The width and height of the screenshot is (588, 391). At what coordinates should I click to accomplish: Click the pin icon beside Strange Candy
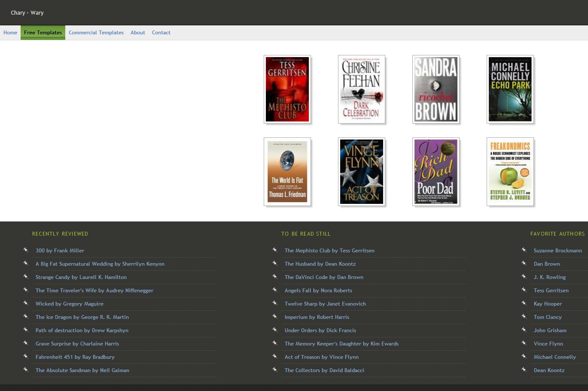click(x=26, y=276)
